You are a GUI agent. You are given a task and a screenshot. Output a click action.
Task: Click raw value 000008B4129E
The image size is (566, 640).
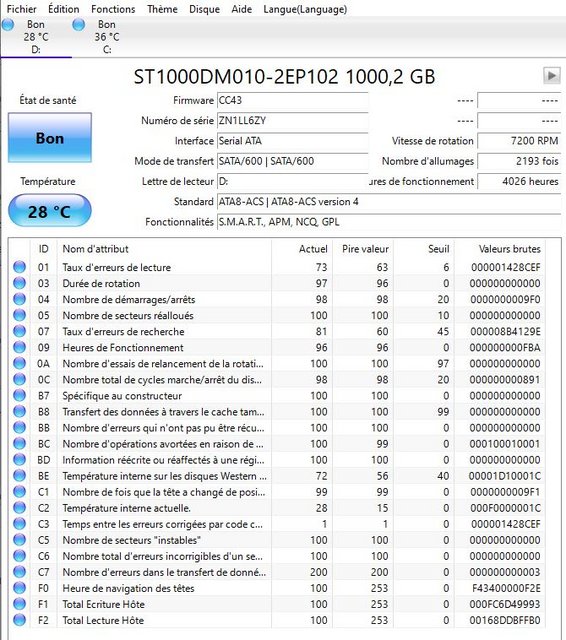[505, 331]
